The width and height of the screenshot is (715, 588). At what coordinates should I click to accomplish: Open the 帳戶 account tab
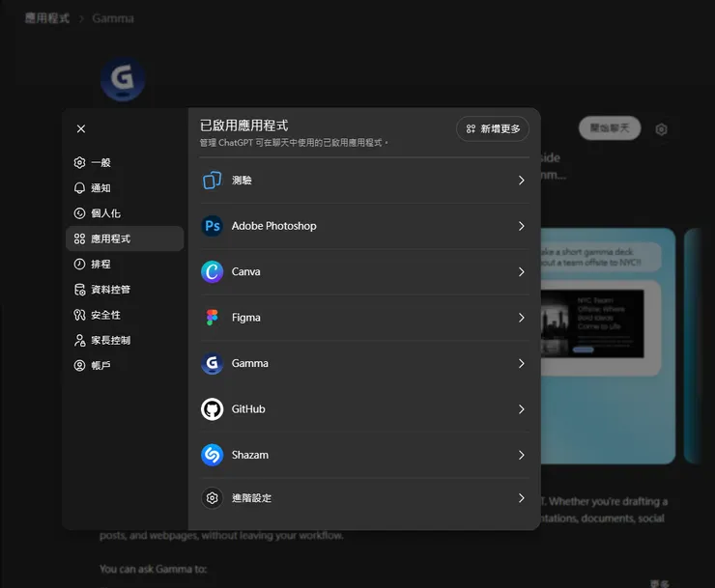coord(125,366)
